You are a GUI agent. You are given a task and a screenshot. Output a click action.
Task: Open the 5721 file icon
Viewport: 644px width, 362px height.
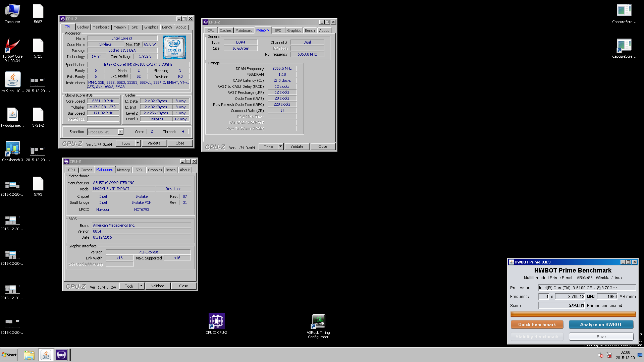click(x=38, y=48)
